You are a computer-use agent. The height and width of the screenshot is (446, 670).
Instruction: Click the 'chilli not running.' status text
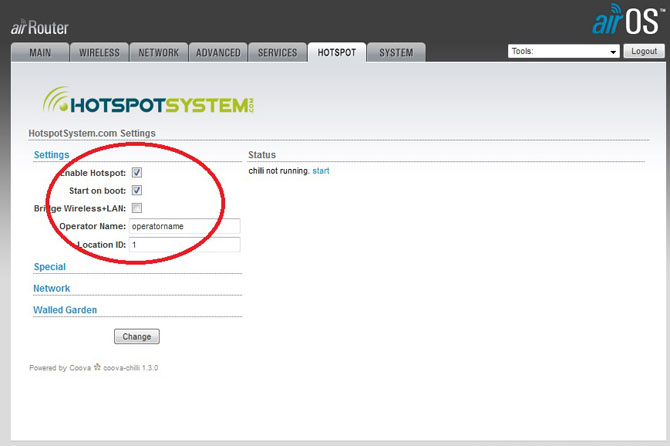tap(279, 171)
